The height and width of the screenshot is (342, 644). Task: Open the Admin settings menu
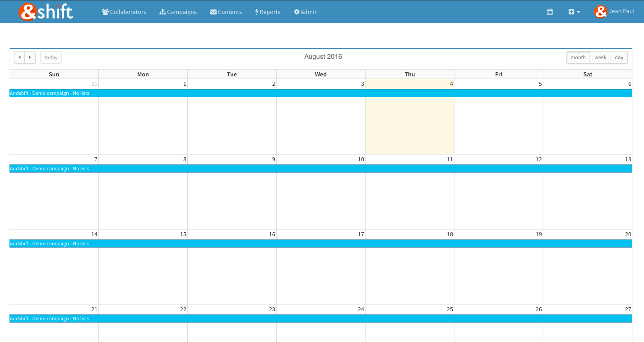(306, 12)
